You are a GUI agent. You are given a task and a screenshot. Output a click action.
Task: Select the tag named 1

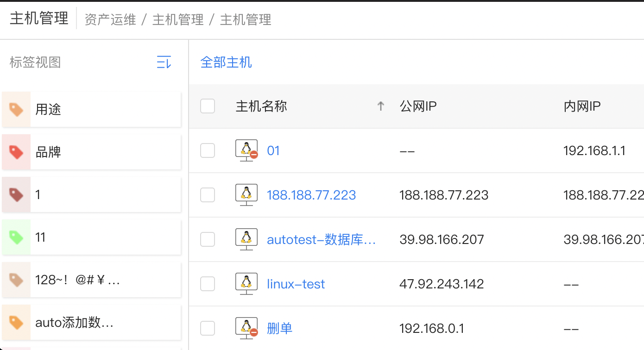point(91,194)
